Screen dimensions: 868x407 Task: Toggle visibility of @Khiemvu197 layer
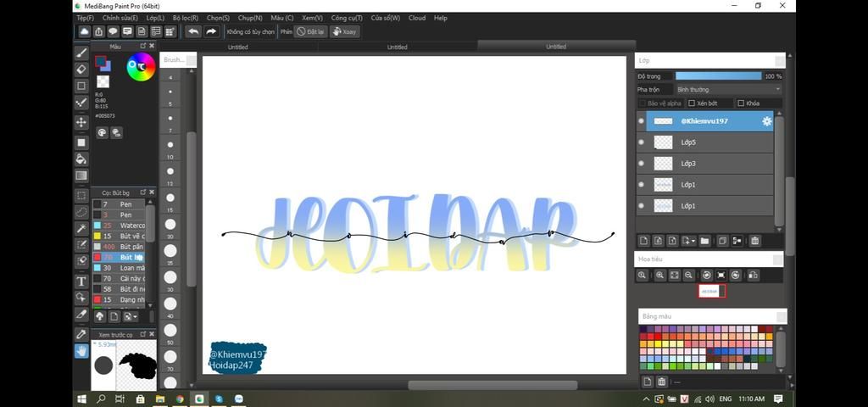pos(641,120)
